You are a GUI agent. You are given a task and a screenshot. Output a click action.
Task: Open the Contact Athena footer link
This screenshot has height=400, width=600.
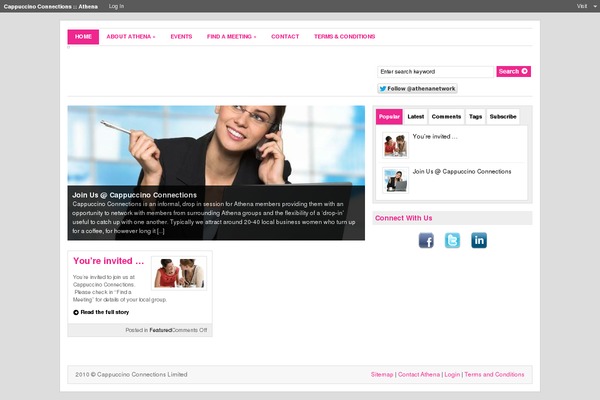[x=419, y=374]
